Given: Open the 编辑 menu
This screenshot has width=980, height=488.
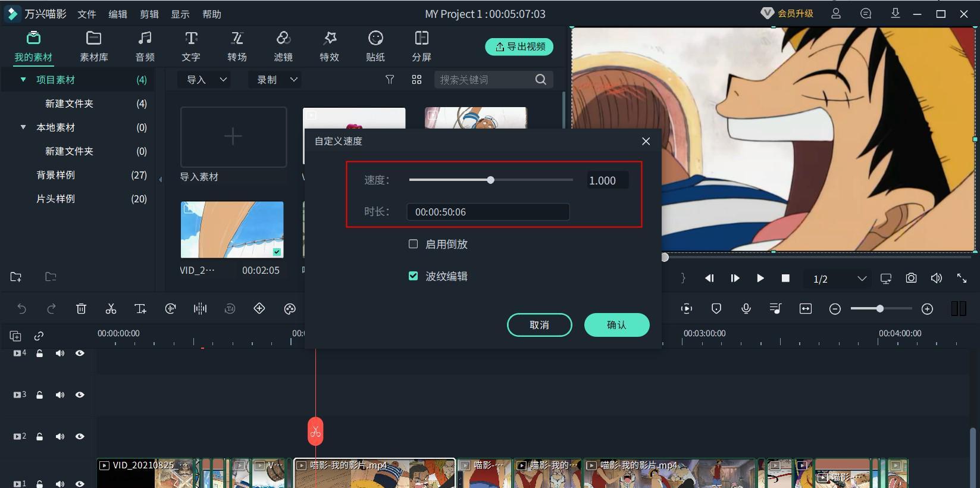Looking at the screenshot, I should coord(118,14).
